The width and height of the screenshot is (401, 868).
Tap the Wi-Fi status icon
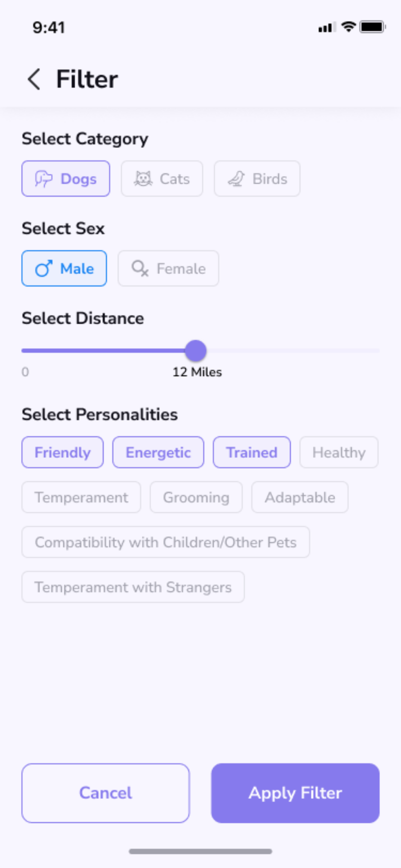[x=348, y=27]
